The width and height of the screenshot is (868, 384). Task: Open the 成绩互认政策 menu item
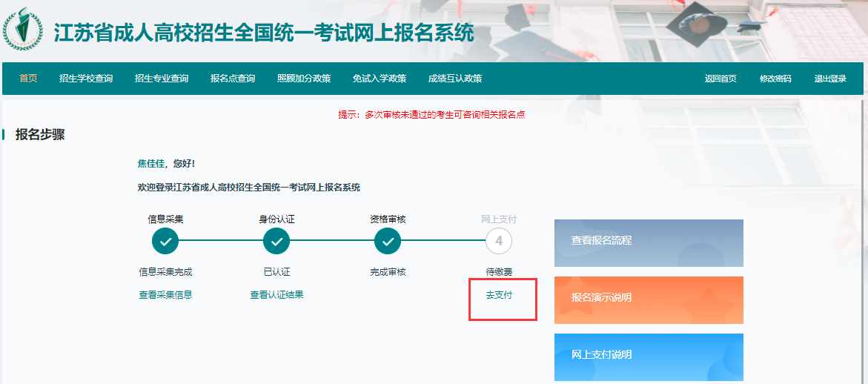coord(455,79)
